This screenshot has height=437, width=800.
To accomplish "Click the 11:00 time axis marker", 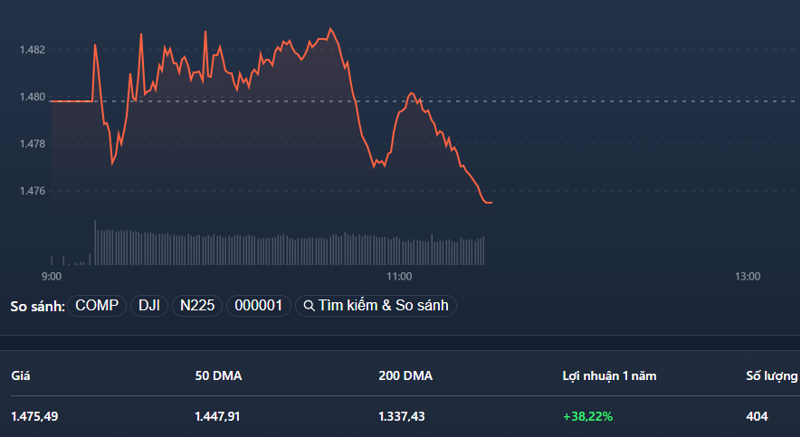I will pos(399,276).
